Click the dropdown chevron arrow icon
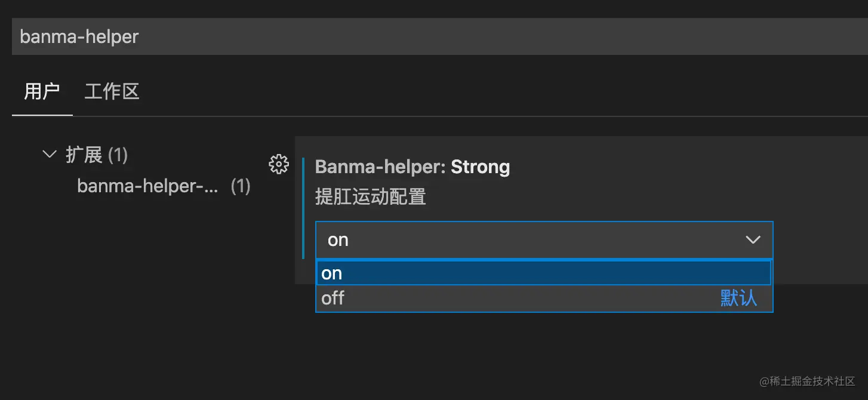This screenshot has height=400, width=868. pos(753,239)
